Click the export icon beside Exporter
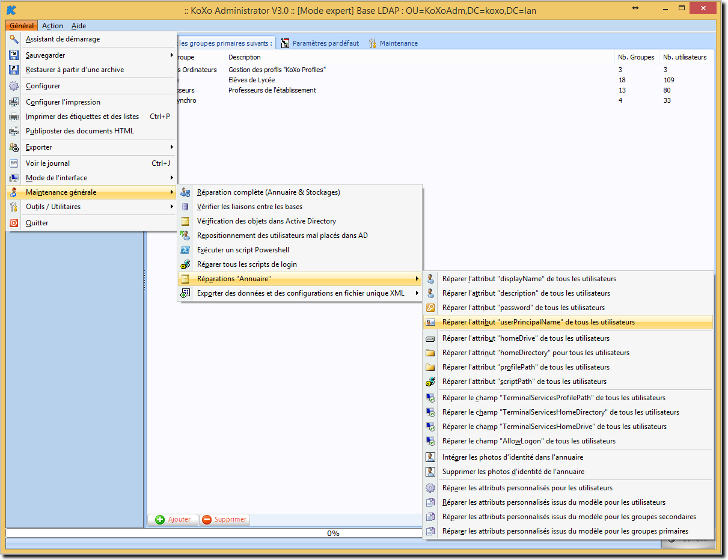This screenshot has height=560, width=728. pyautogui.click(x=14, y=147)
